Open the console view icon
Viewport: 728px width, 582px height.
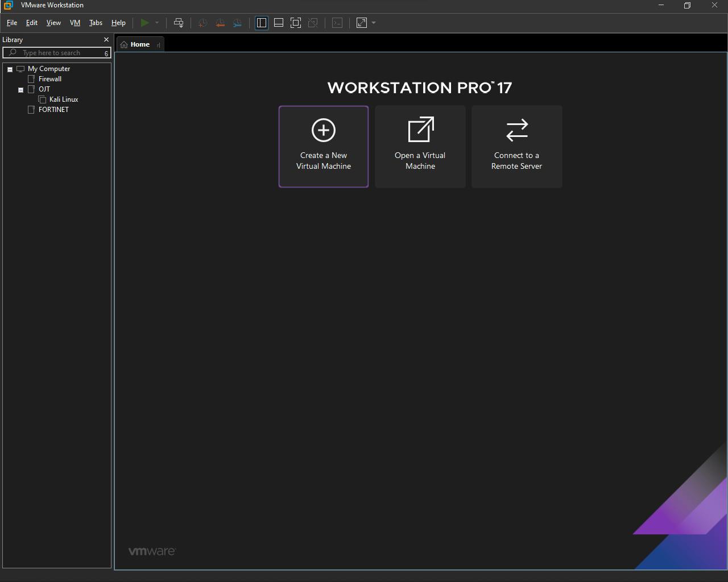click(337, 23)
